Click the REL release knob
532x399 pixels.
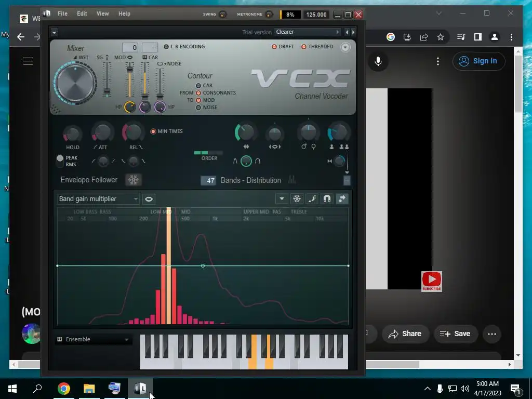click(x=132, y=132)
